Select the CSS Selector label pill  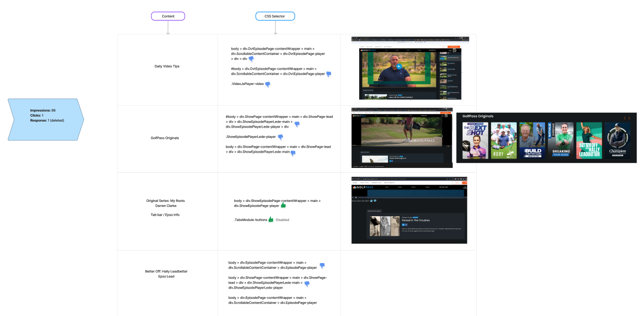[275, 16]
